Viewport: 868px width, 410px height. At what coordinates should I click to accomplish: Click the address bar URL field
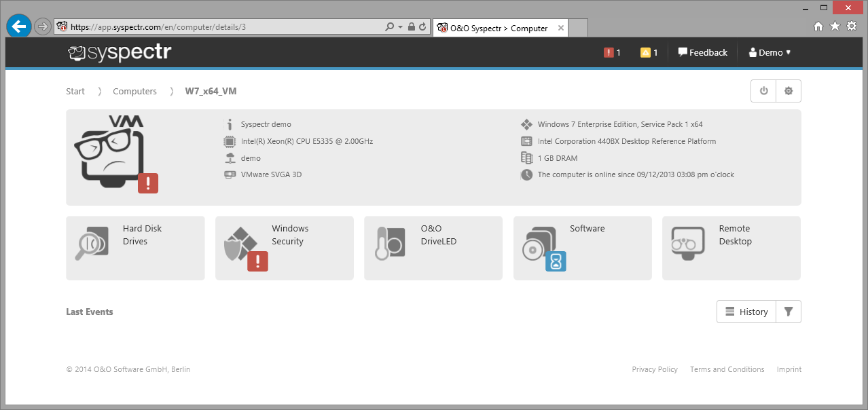click(217, 27)
